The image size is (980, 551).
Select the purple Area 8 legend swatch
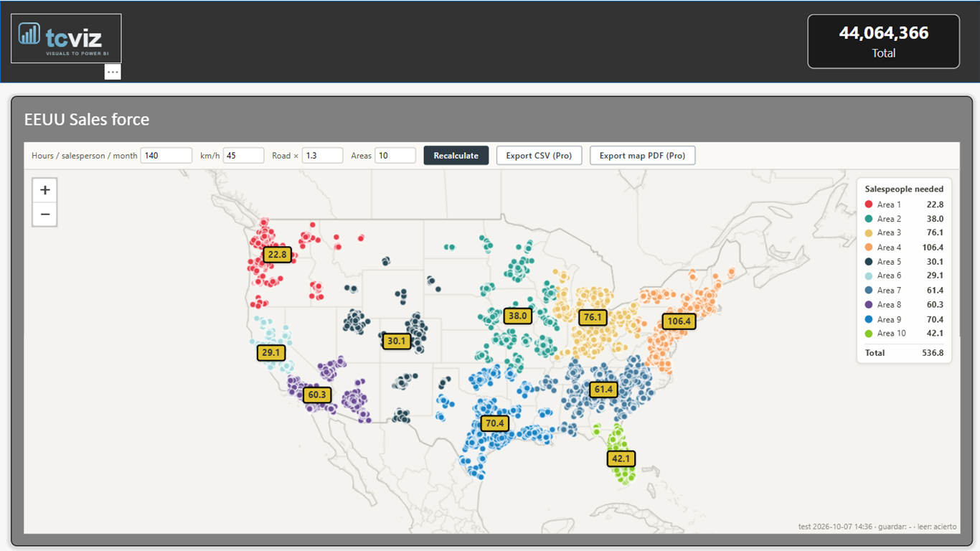tap(869, 305)
